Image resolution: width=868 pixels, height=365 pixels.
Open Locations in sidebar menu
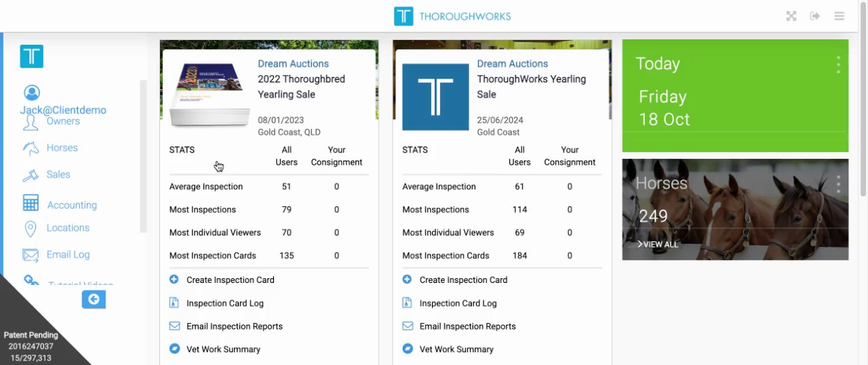[x=68, y=228]
